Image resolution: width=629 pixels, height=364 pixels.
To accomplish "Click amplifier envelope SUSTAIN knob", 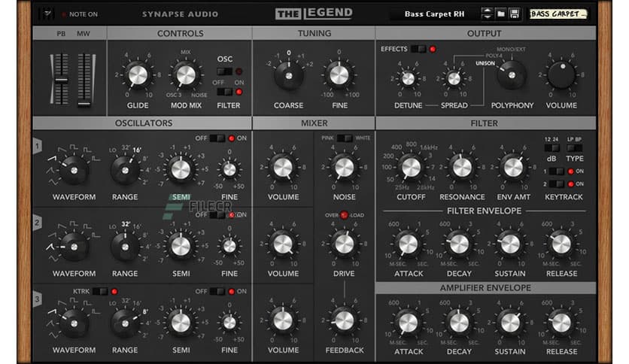I will [x=510, y=323].
